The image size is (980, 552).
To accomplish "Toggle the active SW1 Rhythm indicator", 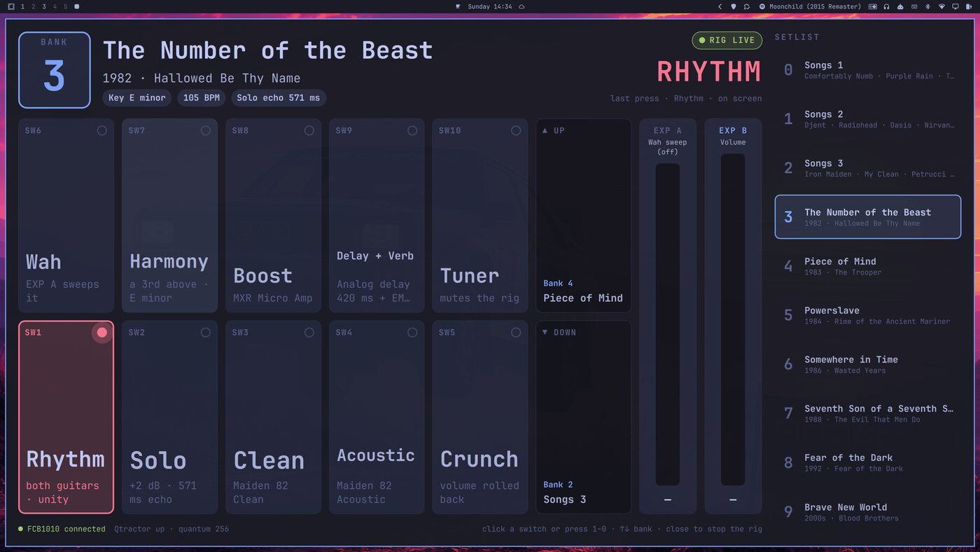I will click(102, 332).
